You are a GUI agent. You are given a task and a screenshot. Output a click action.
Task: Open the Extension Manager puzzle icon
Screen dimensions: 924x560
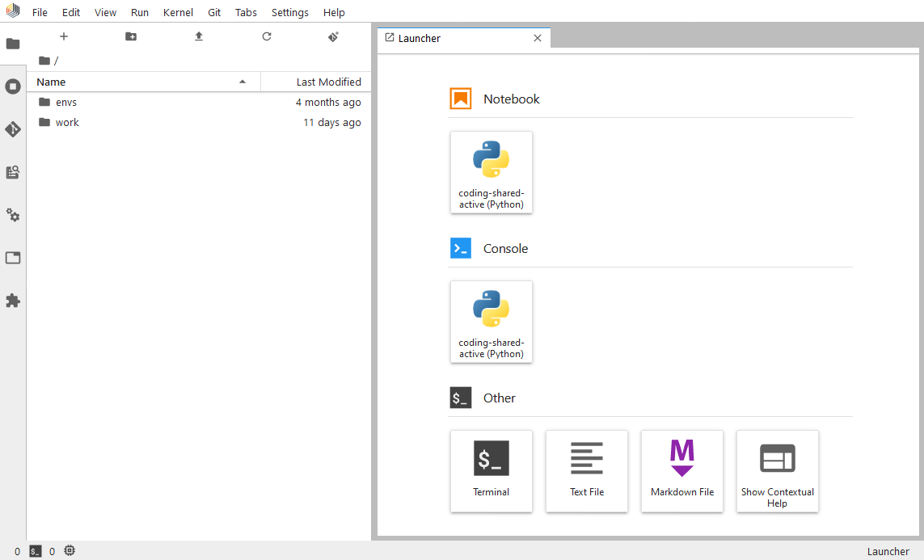(x=13, y=301)
